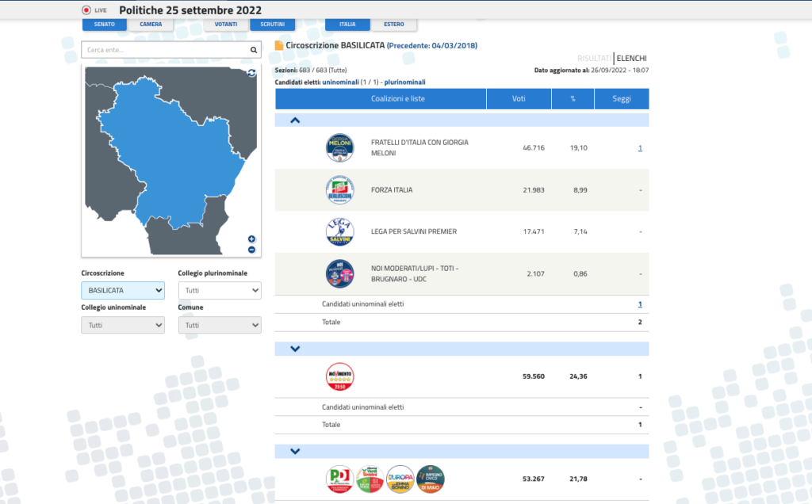Open the Circoscrizione BASILICATA dropdown

123,290
